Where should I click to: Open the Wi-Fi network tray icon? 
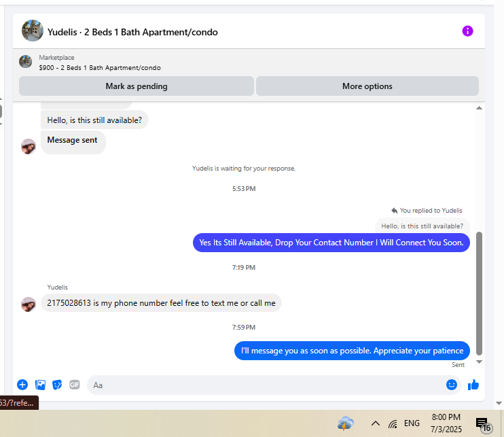pyautogui.click(x=393, y=424)
